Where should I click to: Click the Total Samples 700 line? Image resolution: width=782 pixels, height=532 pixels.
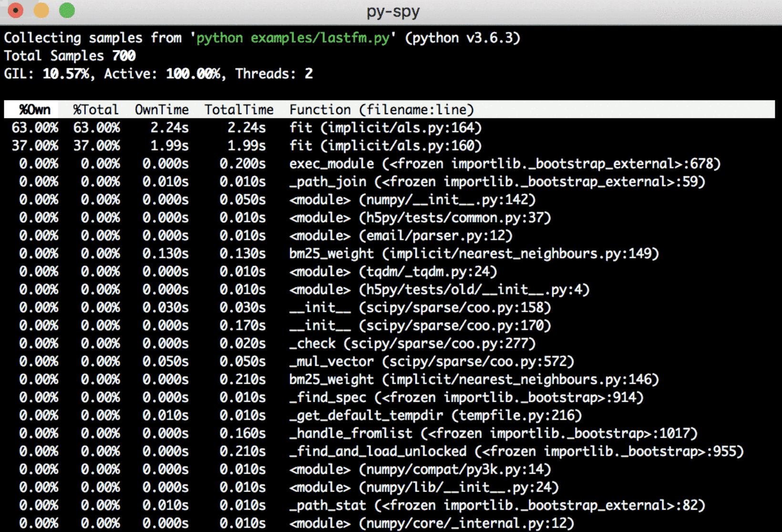[x=70, y=56]
